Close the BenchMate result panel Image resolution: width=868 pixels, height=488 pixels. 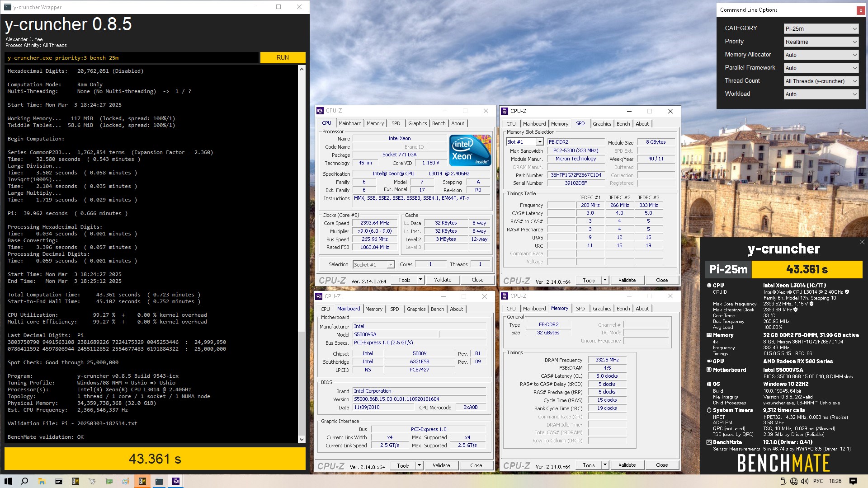pos(862,242)
